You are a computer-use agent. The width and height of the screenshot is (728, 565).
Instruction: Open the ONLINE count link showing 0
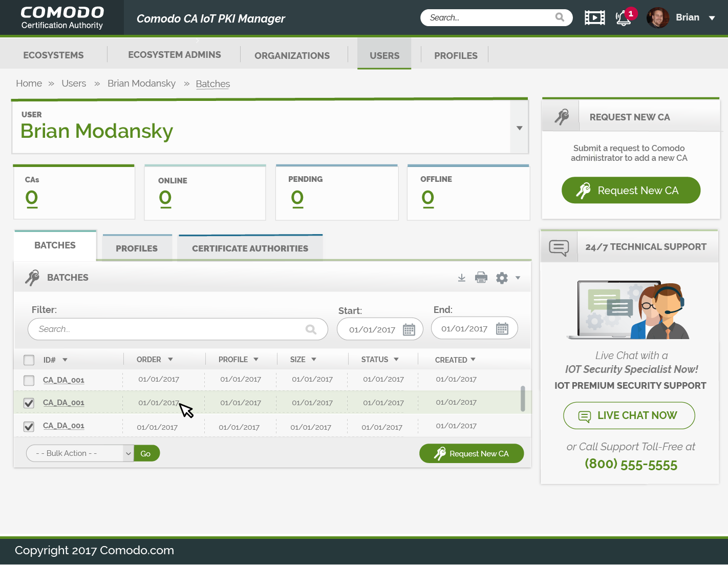(165, 198)
